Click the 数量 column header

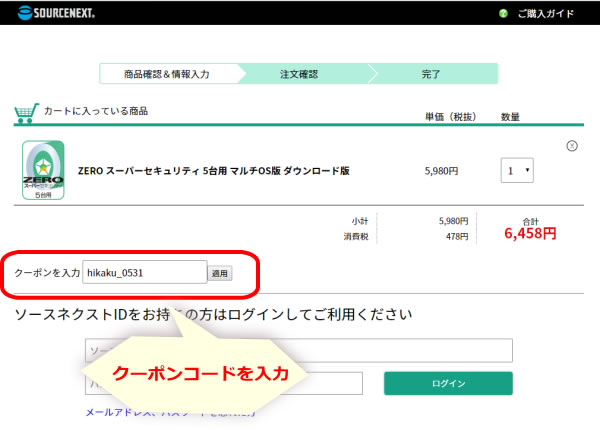point(510,116)
